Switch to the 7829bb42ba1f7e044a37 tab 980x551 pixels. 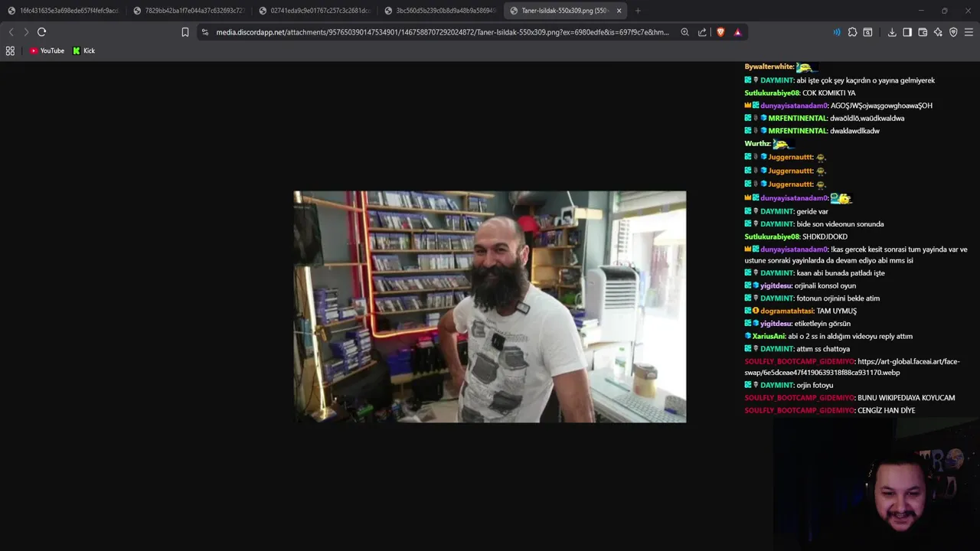click(188, 11)
